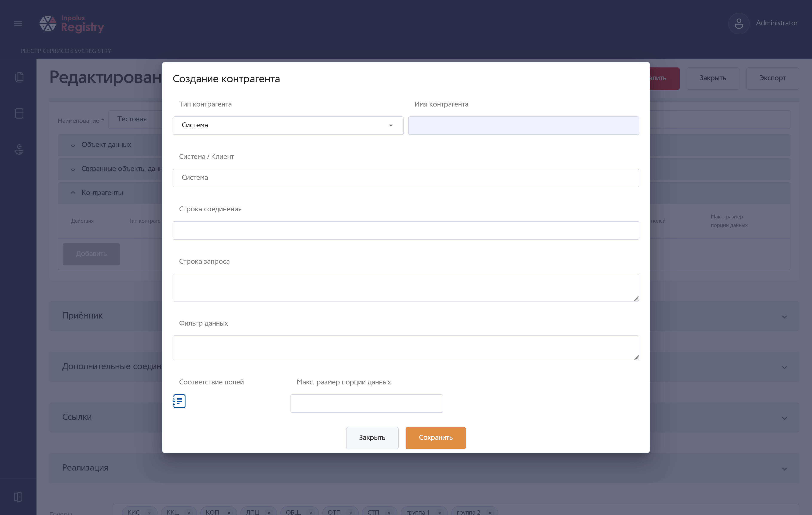812x515 pixels.
Task: Focus the Наименование field with Тестовая
Action: pyautogui.click(x=135, y=119)
